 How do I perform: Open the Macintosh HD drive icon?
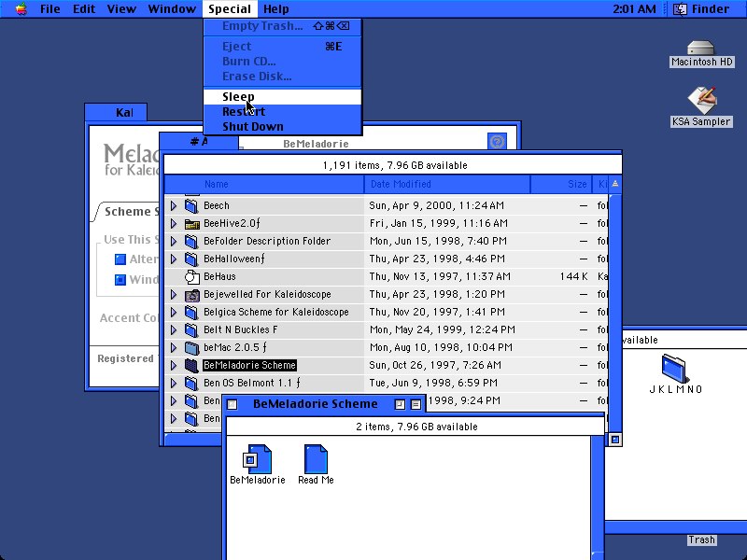tap(701, 49)
